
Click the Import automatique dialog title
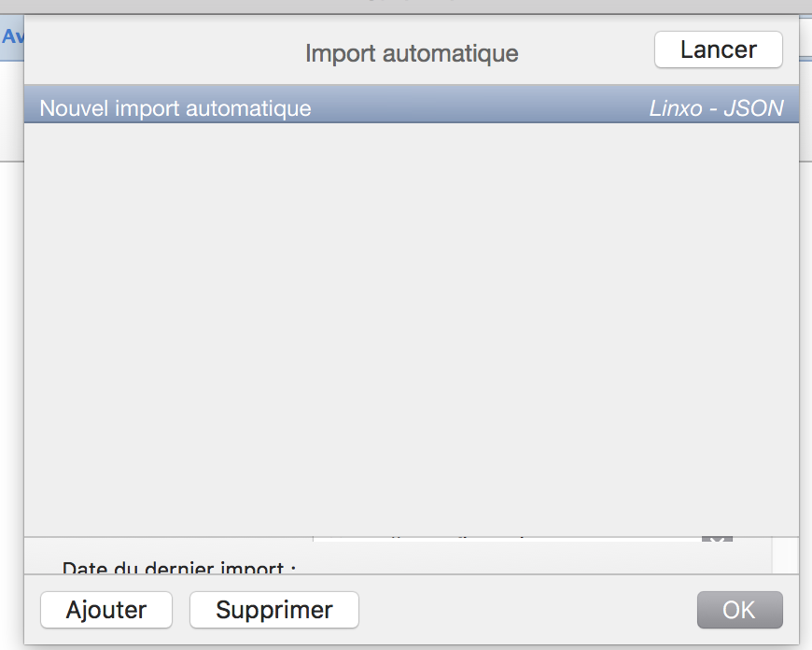[412, 53]
